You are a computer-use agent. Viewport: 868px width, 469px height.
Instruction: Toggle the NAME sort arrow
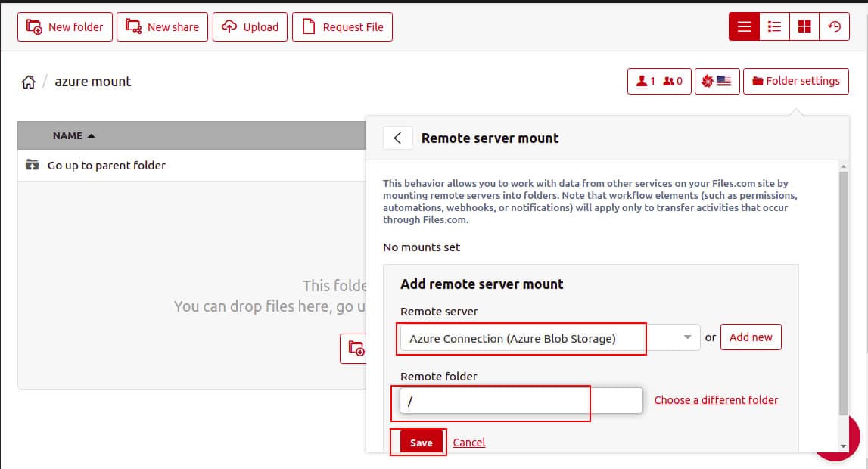coord(92,135)
